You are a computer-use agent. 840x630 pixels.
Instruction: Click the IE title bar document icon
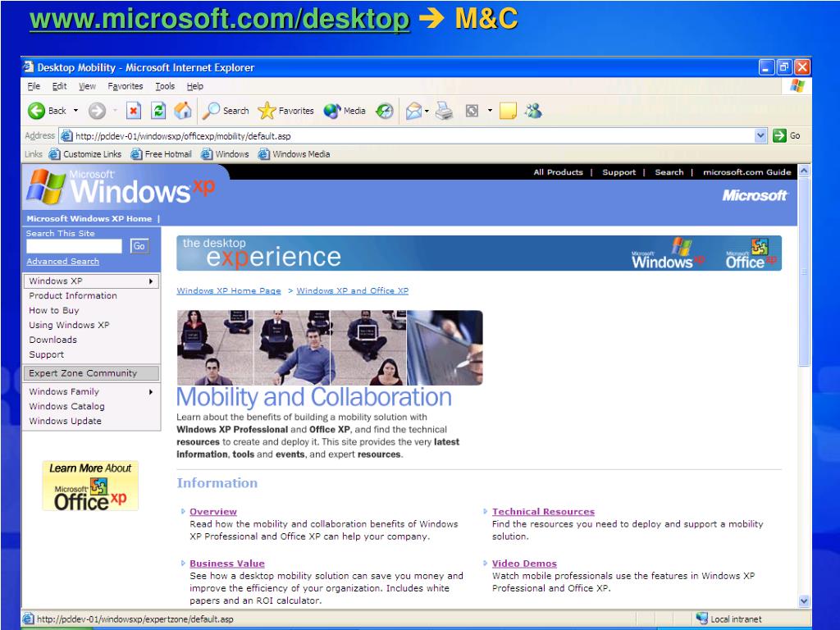tap(29, 67)
